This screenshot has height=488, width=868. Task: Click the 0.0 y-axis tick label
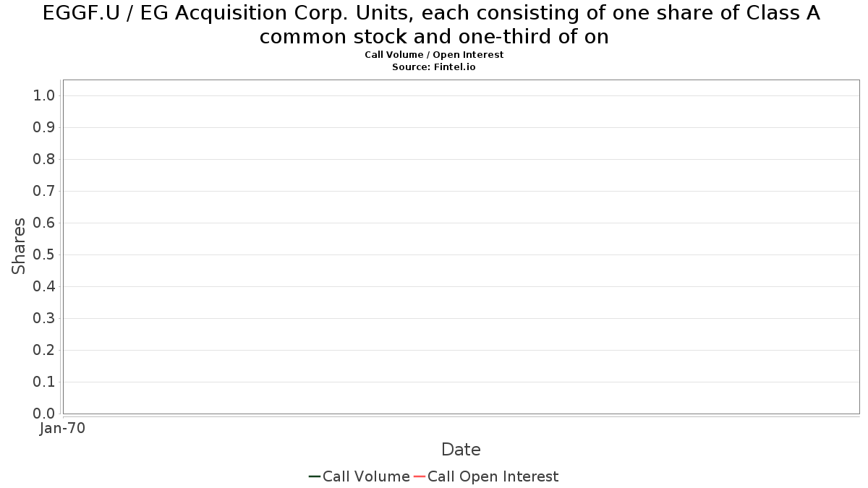pyautogui.click(x=44, y=414)
